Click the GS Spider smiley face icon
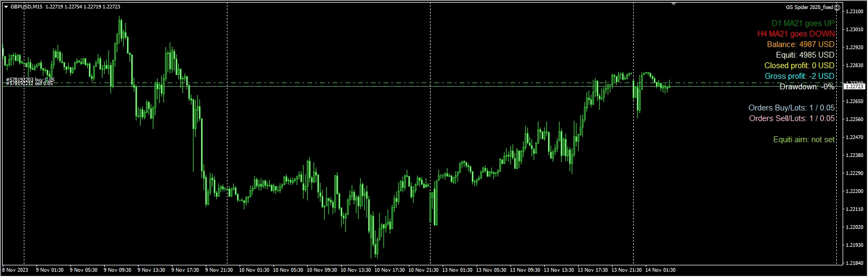The image size is (868, 277). tap(837, 7)
